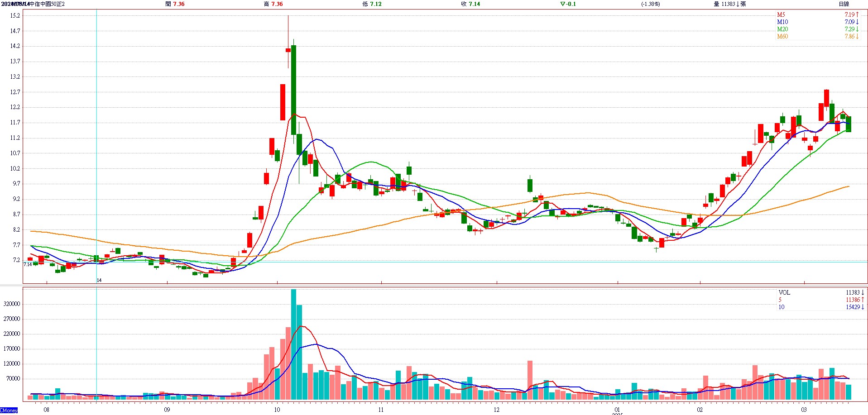
Task: Click the 11 month label on time axis
Action: click(381, 410)
